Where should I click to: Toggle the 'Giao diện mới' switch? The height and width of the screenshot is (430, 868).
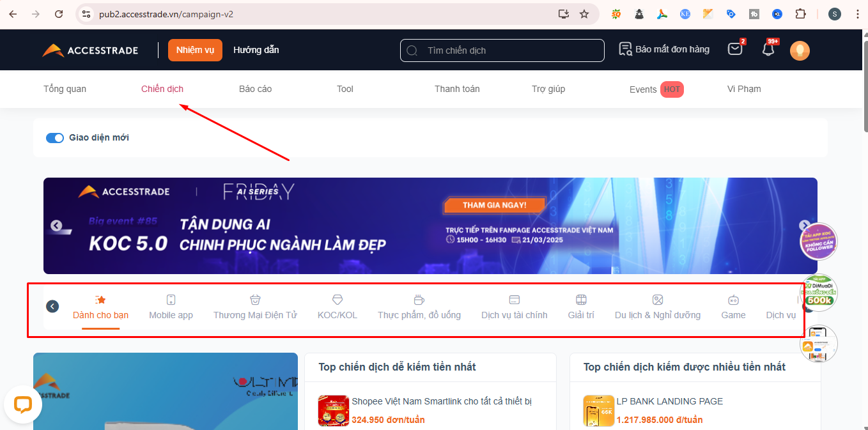[x=55, y=138]
